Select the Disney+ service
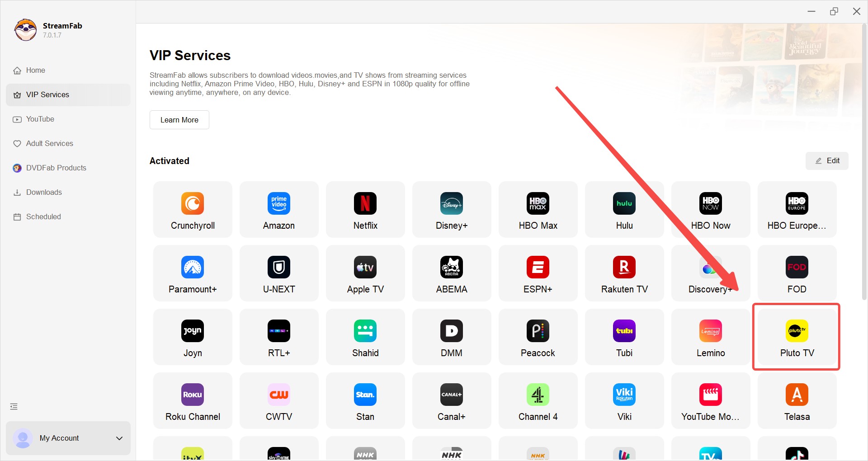The width and height of the screenshot is (868, 461). tap(451, 209)
